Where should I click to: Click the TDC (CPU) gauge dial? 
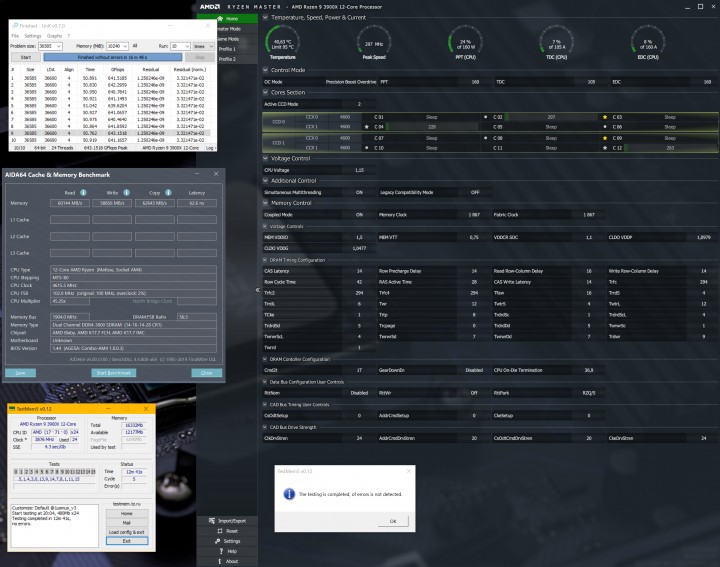pos(557,41)
